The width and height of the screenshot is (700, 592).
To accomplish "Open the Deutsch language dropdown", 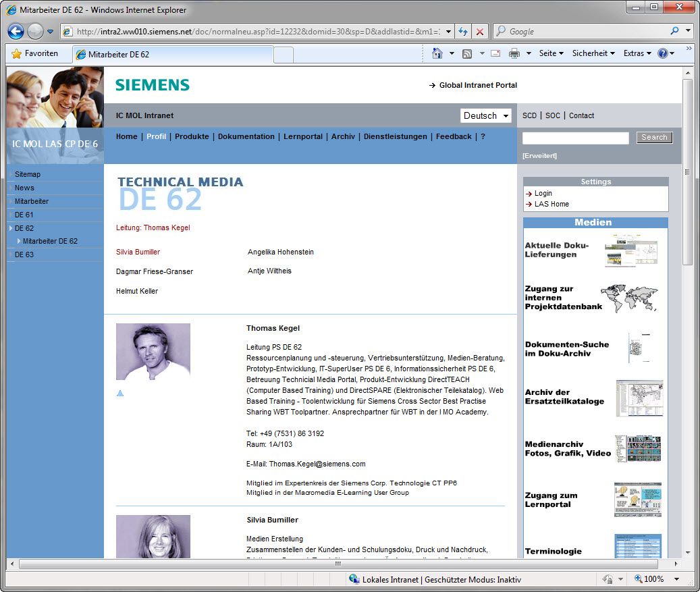I will (x=485, y=115).
